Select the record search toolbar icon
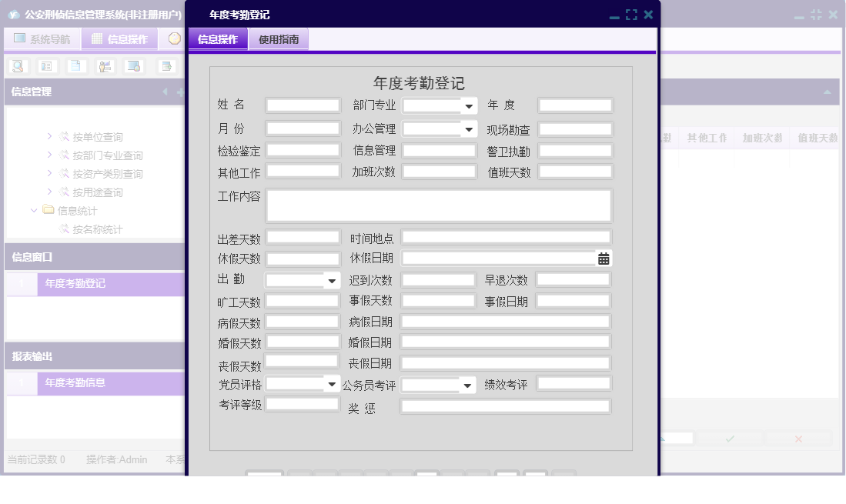The image size is (846, 504). tap(17, 66)
